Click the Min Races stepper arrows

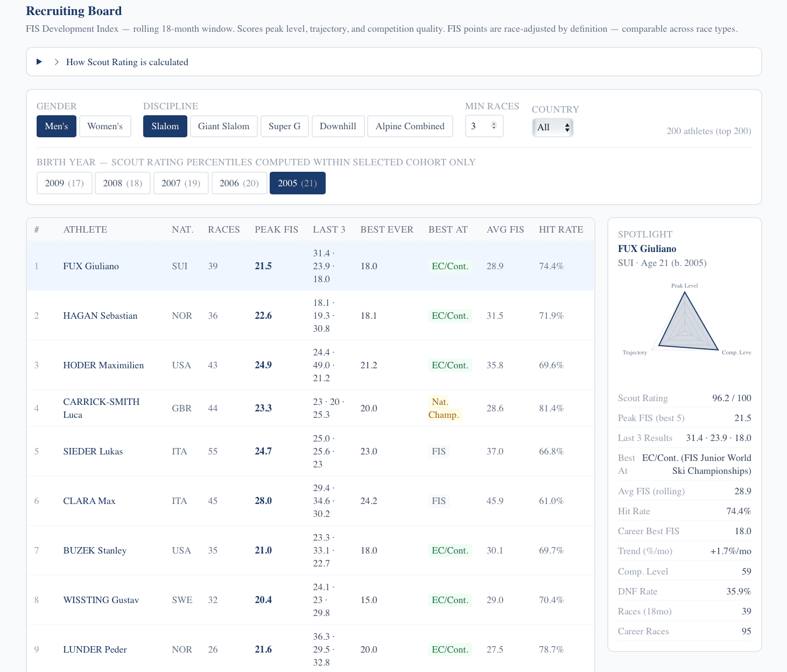tap(494, 126)
